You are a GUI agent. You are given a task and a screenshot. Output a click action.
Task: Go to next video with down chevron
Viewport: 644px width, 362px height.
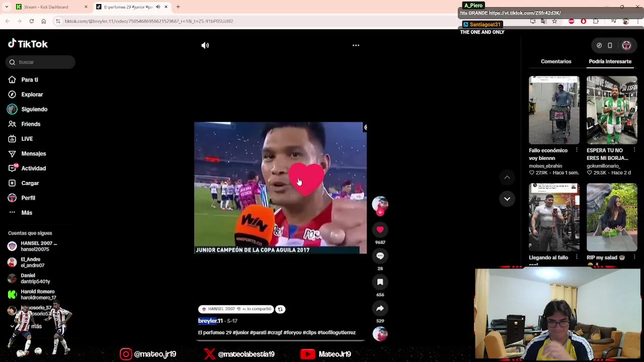507,199
